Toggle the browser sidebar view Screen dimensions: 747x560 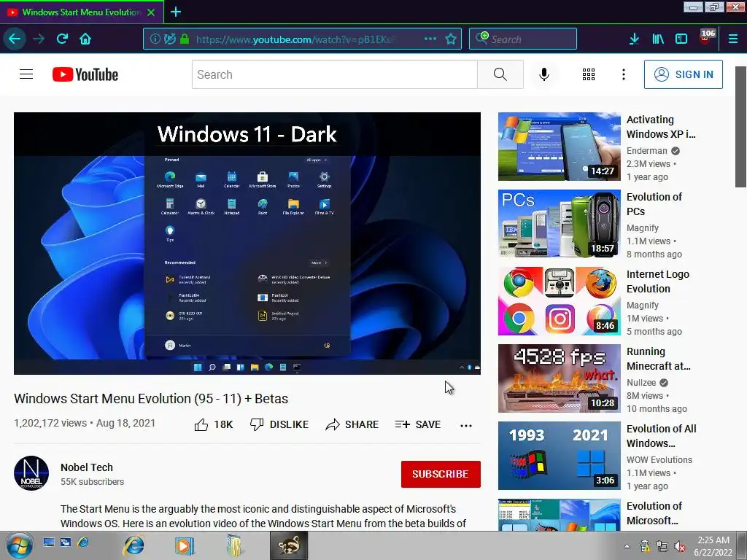point(681,39)
